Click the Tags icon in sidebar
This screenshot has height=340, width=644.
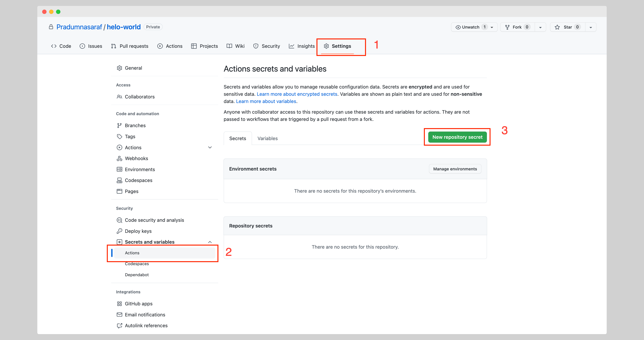pos(119,136)
